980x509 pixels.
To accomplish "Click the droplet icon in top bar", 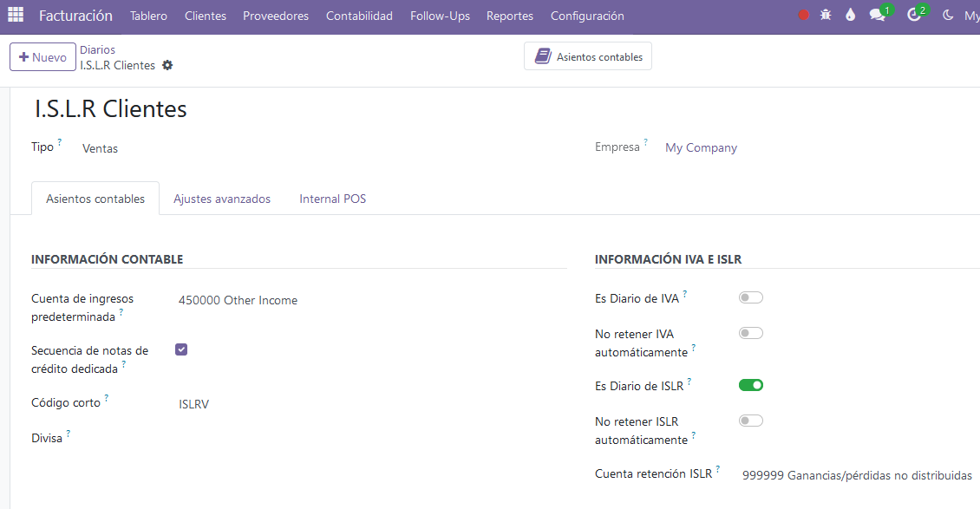I will click(x=850, y=15).
